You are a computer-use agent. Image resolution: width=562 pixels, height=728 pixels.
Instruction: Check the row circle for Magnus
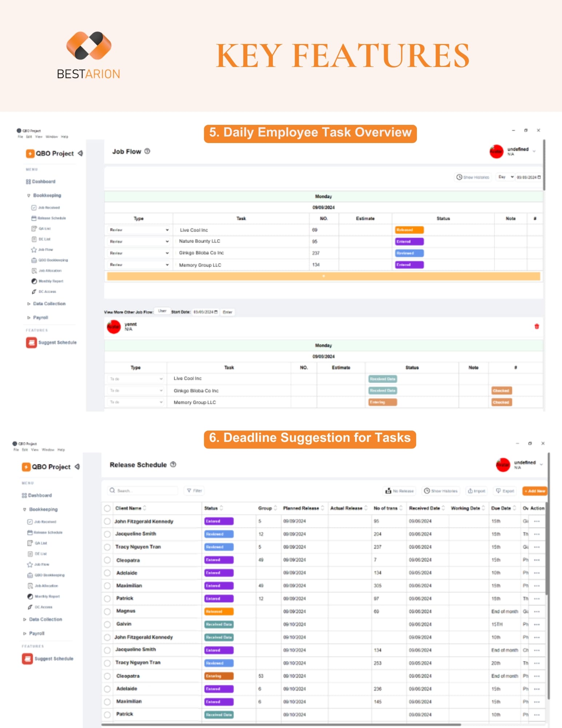tap(107, 612)
